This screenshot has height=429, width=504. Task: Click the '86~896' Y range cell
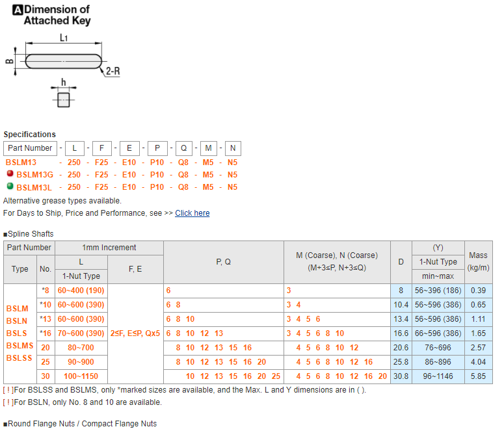click(438, 362)
